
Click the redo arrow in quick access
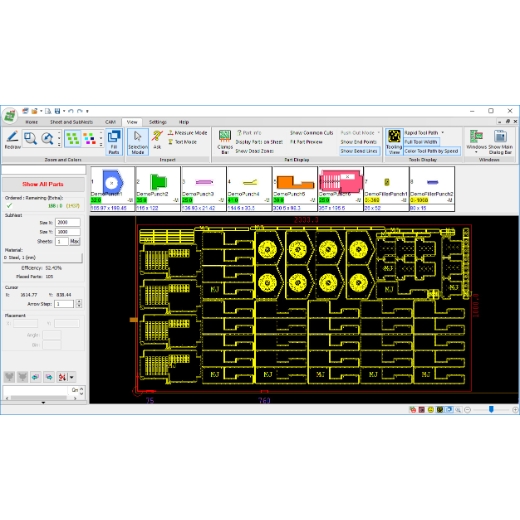(80, 111)
